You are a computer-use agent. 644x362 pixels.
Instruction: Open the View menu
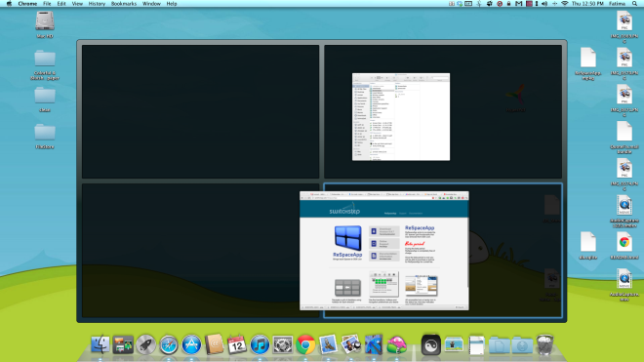[77, 3]
